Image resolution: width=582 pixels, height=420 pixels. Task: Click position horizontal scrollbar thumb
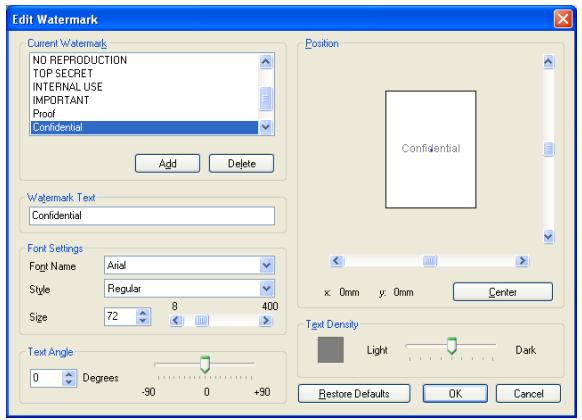point(430,261)
